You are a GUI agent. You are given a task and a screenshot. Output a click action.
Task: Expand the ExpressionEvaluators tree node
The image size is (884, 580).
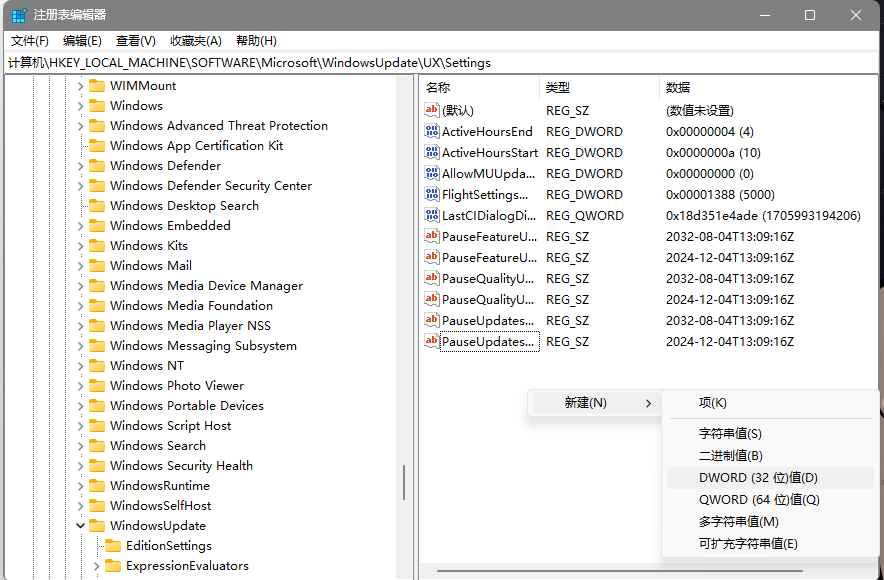click(x=96, y=566)
